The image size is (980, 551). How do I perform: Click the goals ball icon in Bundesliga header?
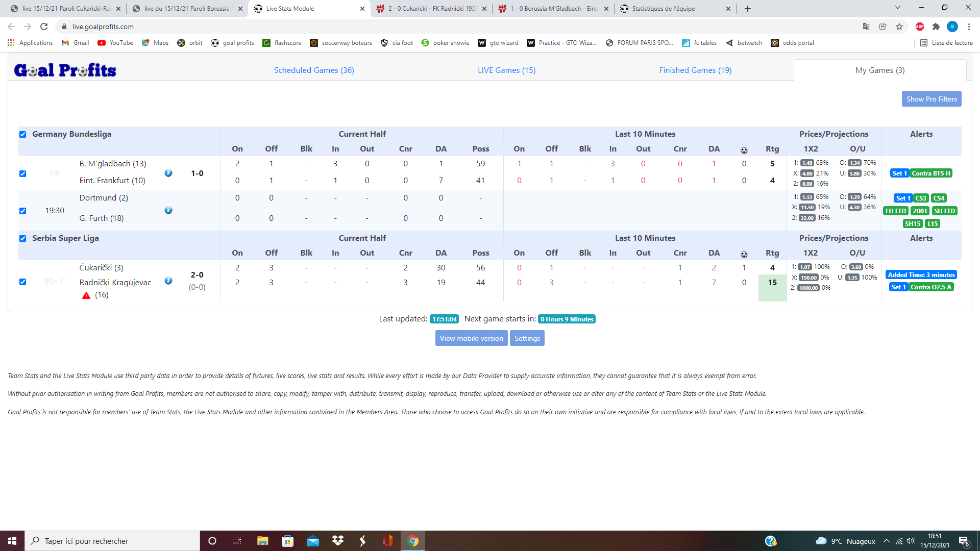[x=744, y=150]
